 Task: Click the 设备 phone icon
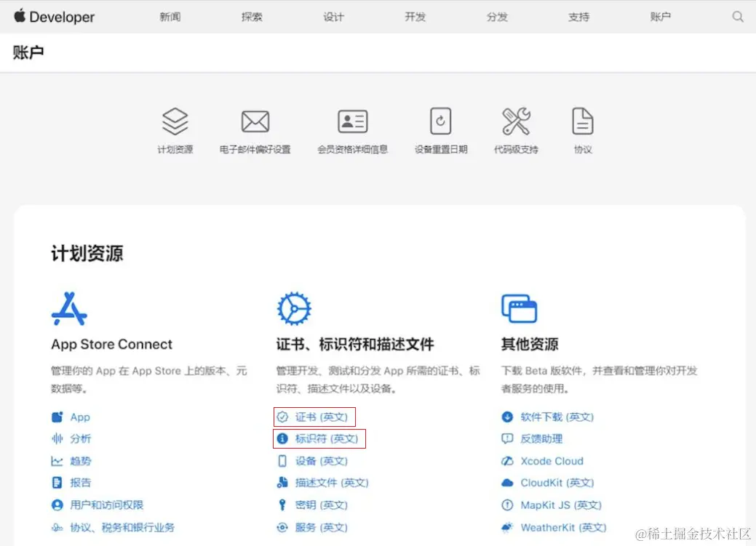tap(282, 461)
